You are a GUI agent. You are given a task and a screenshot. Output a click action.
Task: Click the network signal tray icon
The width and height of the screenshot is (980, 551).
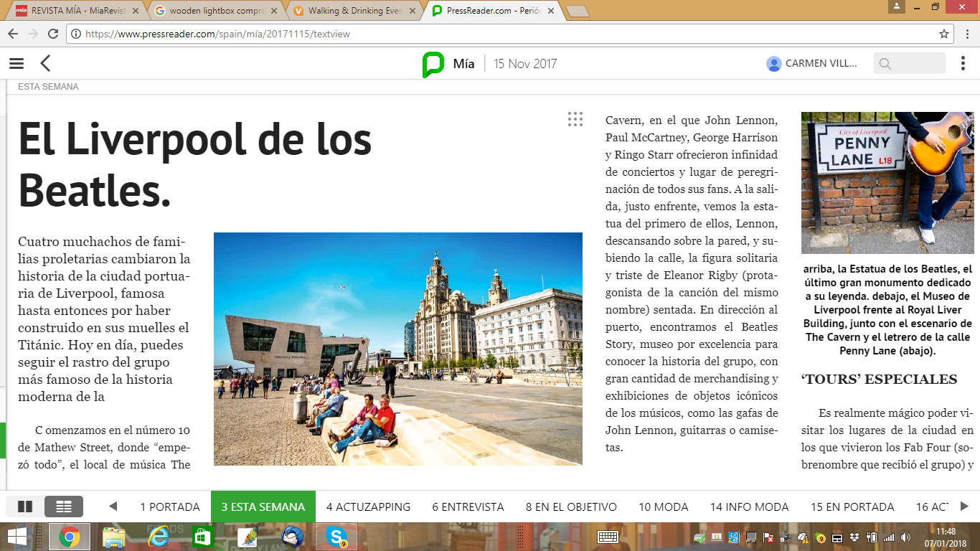click(x=889, y=537)
